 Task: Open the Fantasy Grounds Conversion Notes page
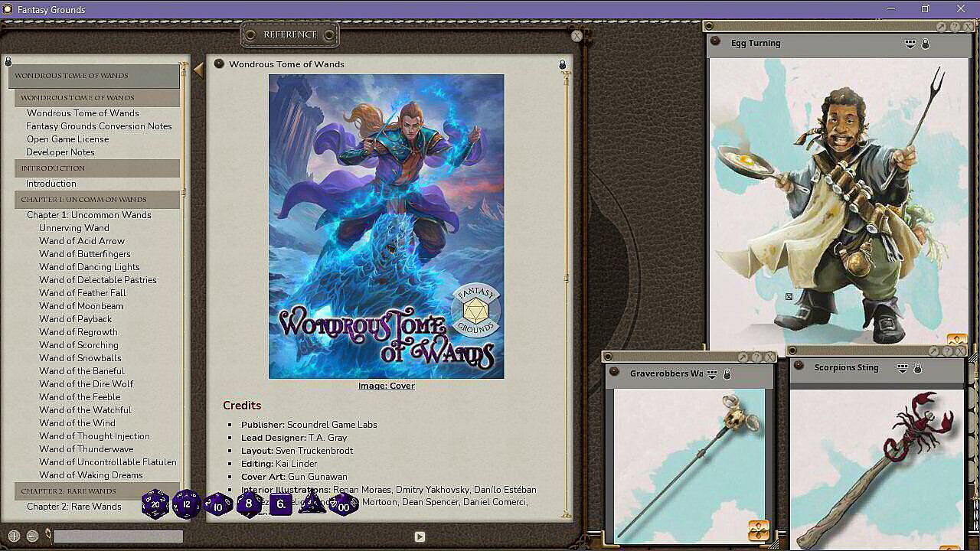(99, 126)
